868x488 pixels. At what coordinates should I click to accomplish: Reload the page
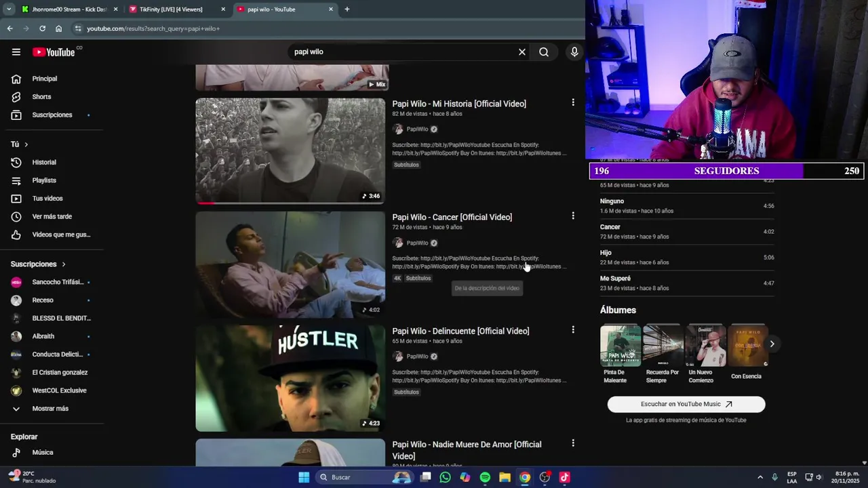point(42,28)
